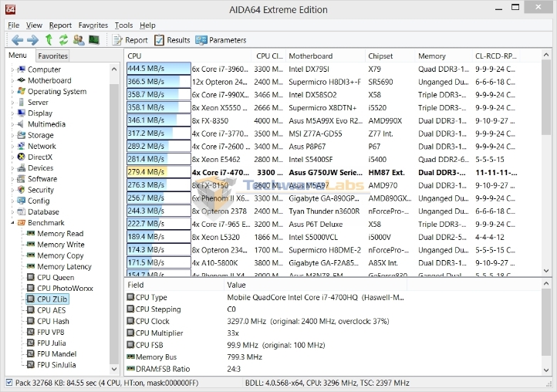Viewport: 557px width, 392px height.
Task: Select FPU Julia benchmark
Action: [x=51, y=343]
